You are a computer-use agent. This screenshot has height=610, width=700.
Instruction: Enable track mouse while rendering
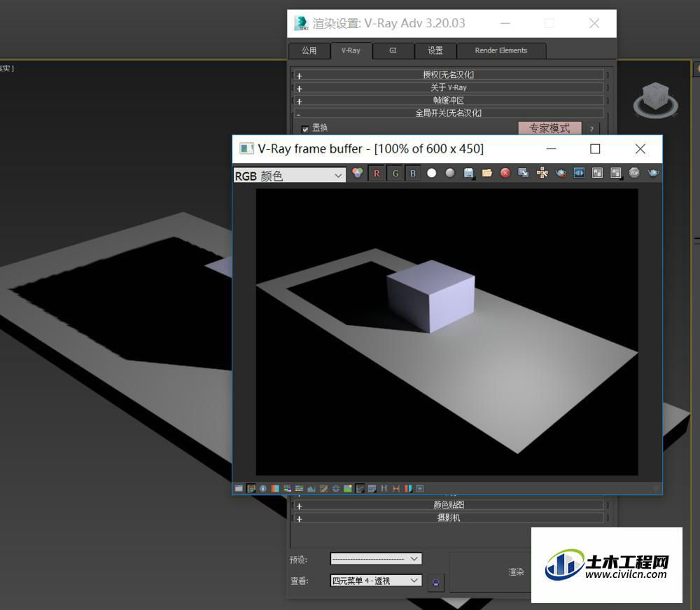(x=542, y=173)
